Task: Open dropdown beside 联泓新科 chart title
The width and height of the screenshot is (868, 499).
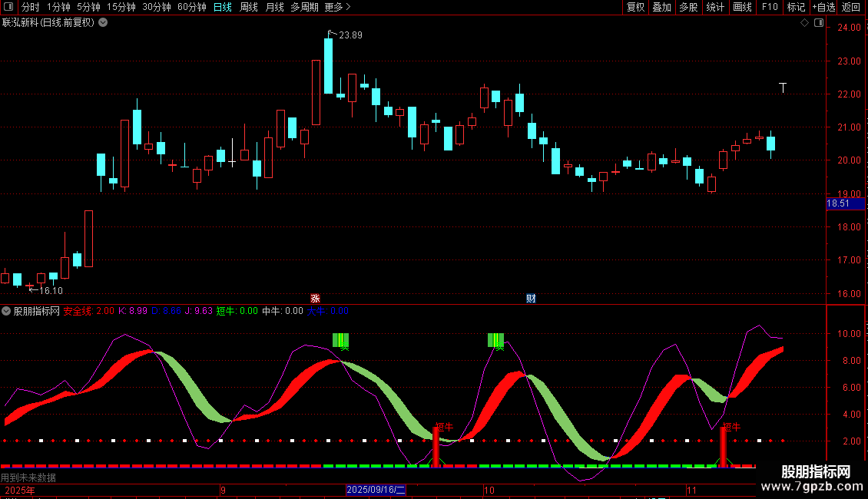Action: coord(103,23)
